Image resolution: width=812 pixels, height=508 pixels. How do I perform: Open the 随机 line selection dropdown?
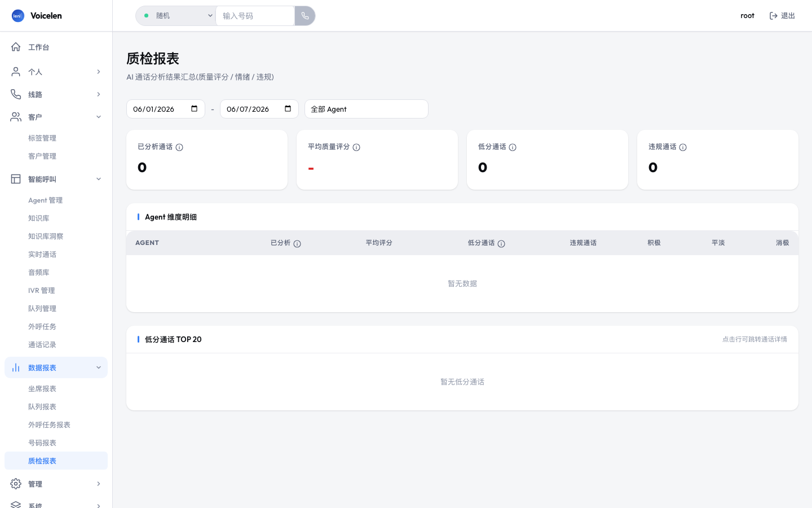coord(176,16)
